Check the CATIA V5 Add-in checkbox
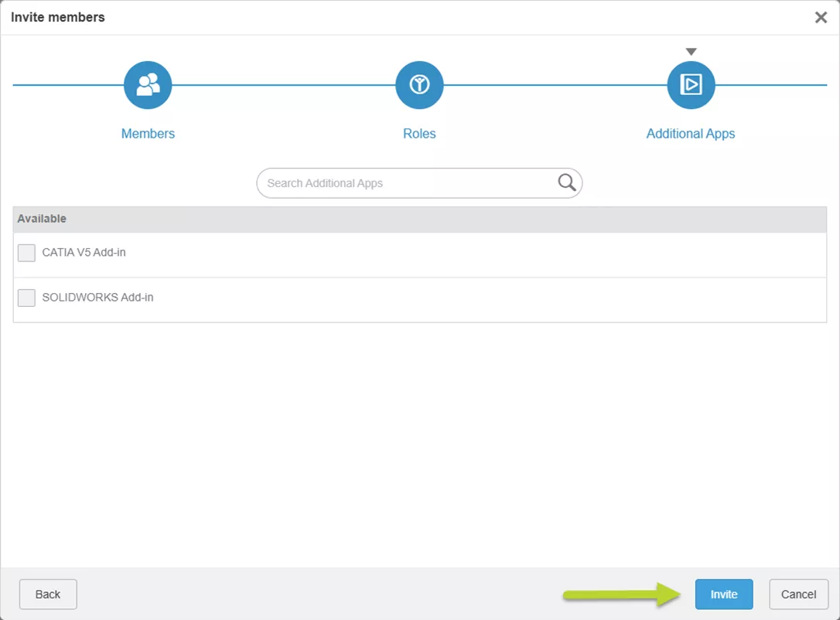Viewport: 840px width, 620px height. (26, 252)
